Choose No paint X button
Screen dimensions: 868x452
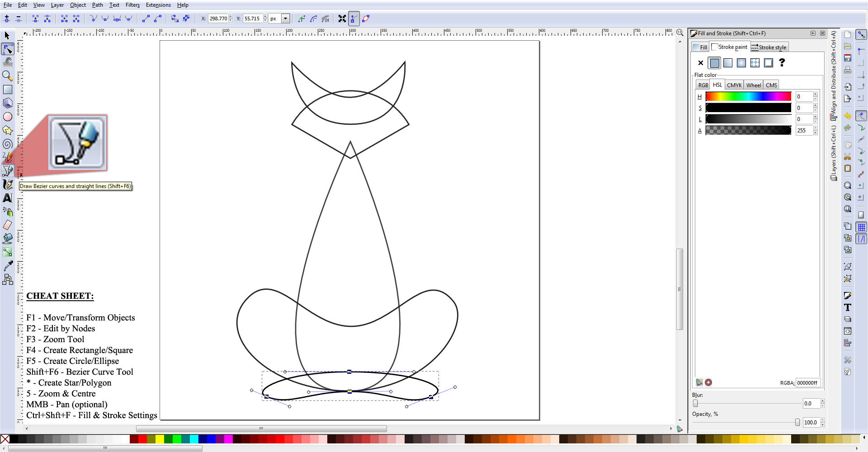pyautogui.click(x=701, y=63)
